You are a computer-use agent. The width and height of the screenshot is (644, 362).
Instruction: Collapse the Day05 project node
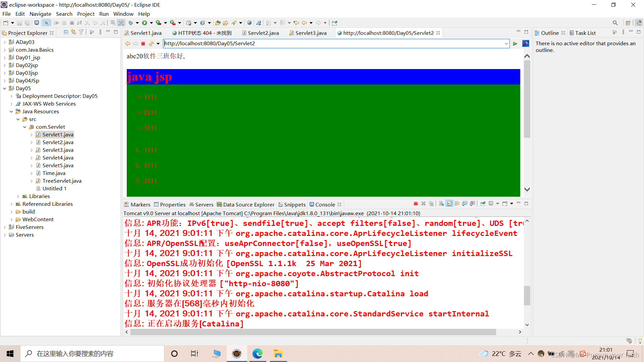(5, 88)
